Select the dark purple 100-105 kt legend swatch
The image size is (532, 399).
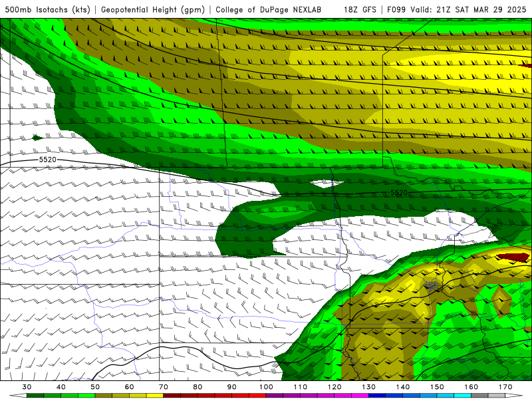click(275, 396)
